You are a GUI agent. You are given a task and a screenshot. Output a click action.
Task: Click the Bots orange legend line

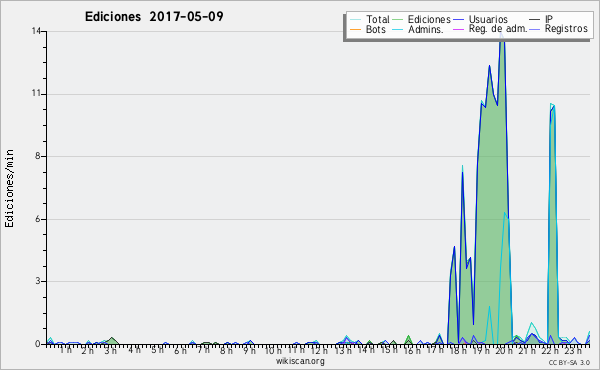coord(355,29)
